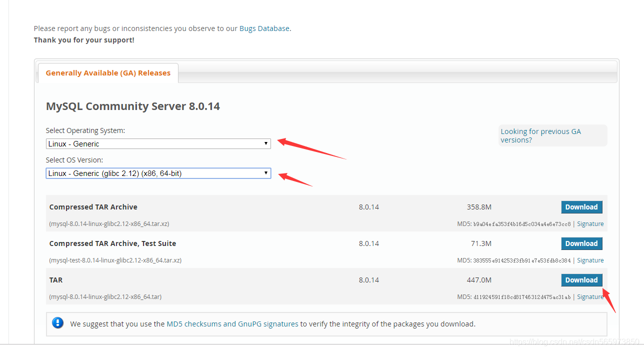
Task: Click the 447.0M size value
Action: (479, 280)
